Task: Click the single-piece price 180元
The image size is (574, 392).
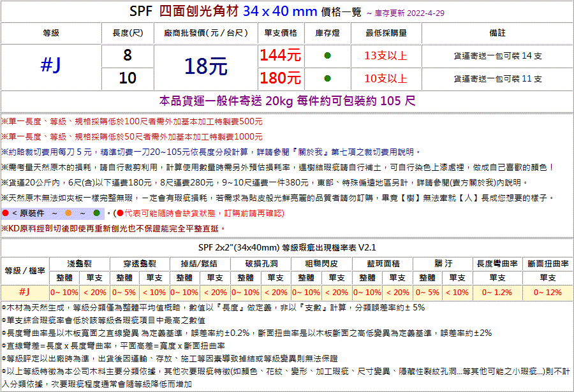Action: point(281,78)
